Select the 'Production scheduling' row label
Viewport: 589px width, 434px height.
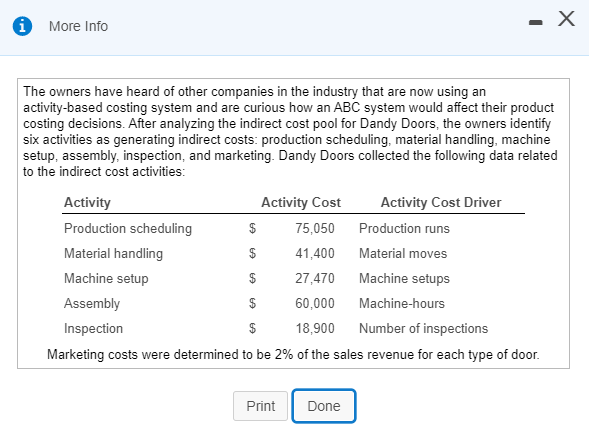128,228
